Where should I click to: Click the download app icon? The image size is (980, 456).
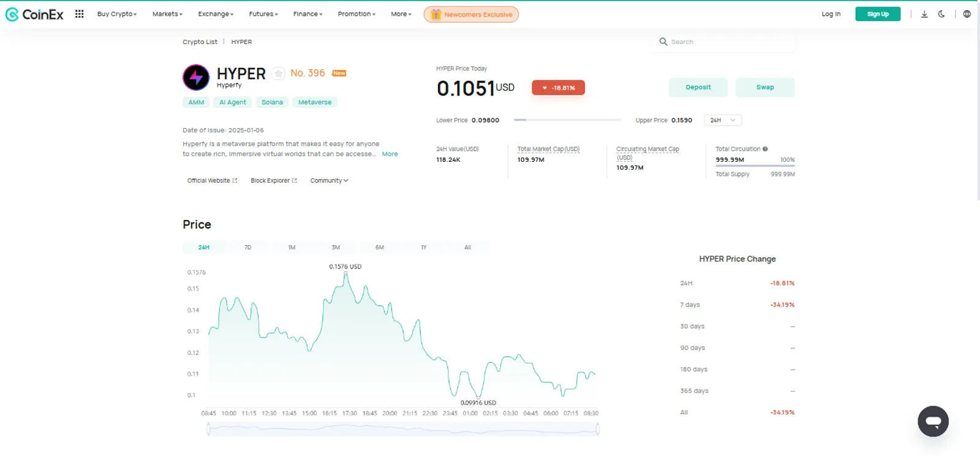924,14
